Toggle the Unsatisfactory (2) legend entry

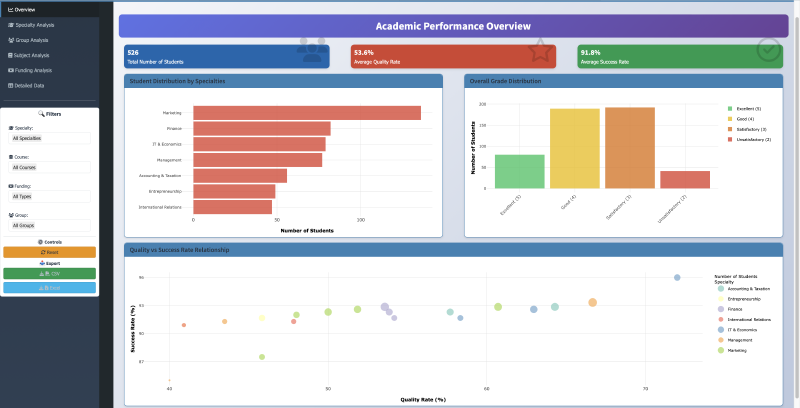749,140
